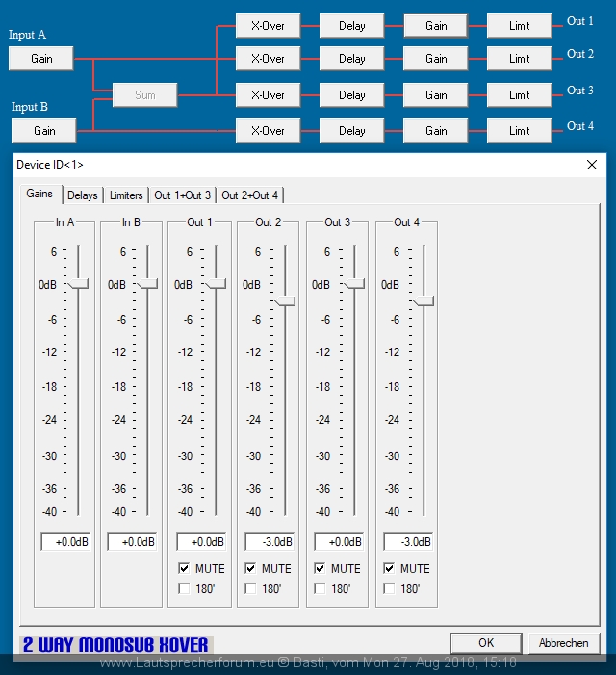Cancel the dialog with Abbrechen
The width and height of the screenshot is (616, 675).
pos(563,642)
